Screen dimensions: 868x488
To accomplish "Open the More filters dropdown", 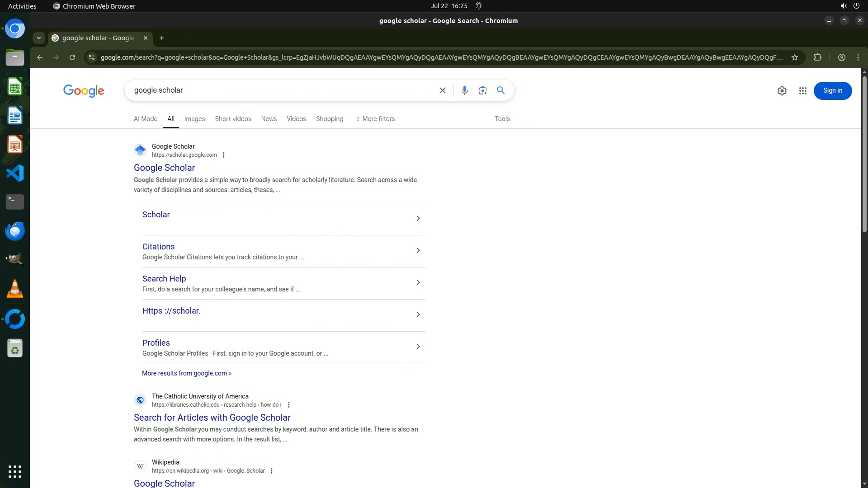I will coord(375,119).
